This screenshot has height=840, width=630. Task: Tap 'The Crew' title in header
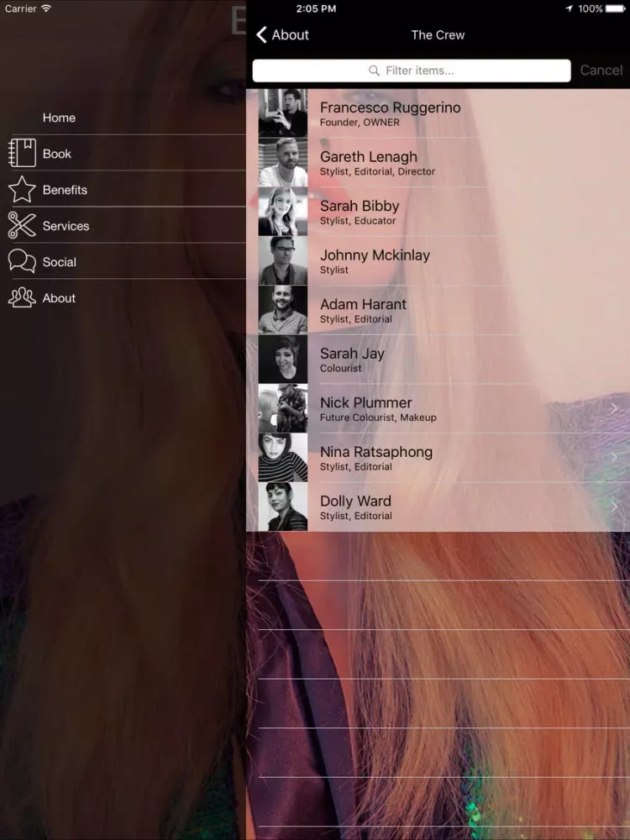coord(438,35)
